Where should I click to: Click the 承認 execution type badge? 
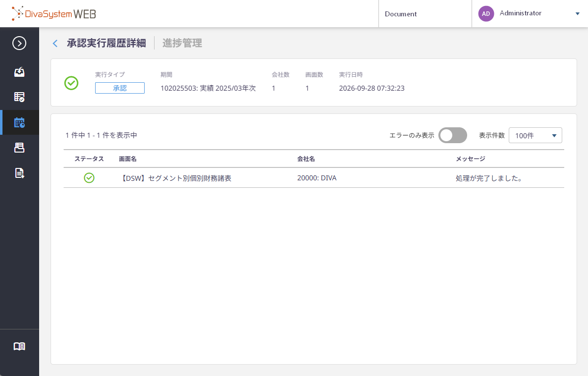(119, 88)
